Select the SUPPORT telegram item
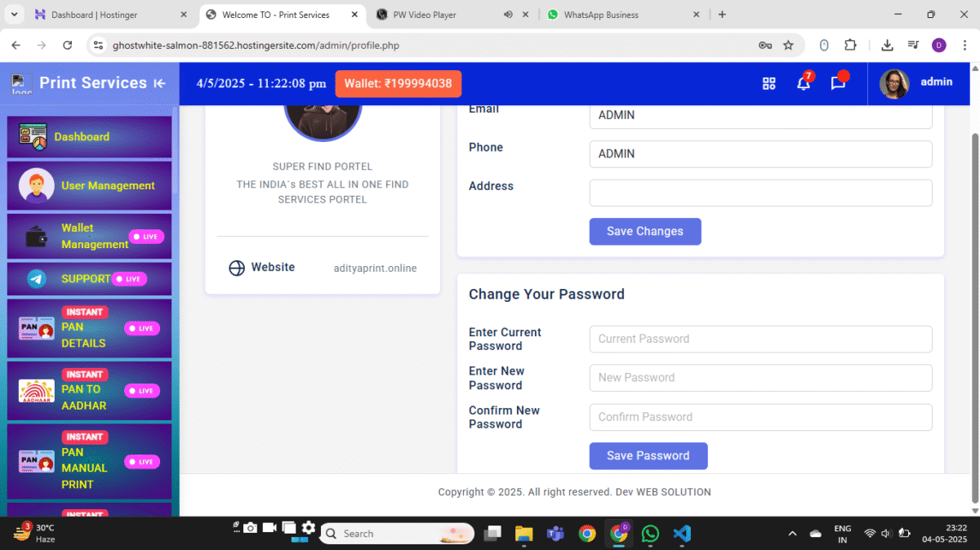This screenshot has height=550, width=980. coord(90,278)
